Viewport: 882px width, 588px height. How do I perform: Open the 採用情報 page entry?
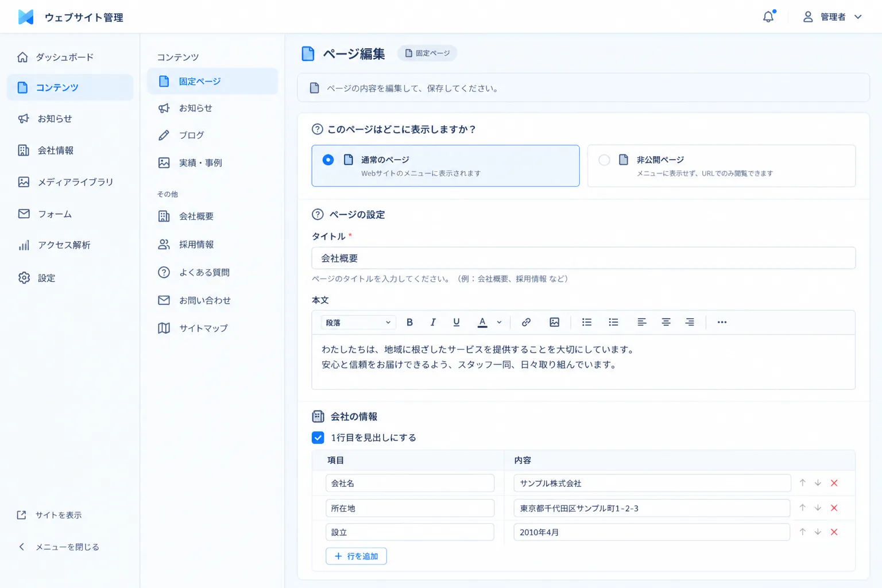212,245
